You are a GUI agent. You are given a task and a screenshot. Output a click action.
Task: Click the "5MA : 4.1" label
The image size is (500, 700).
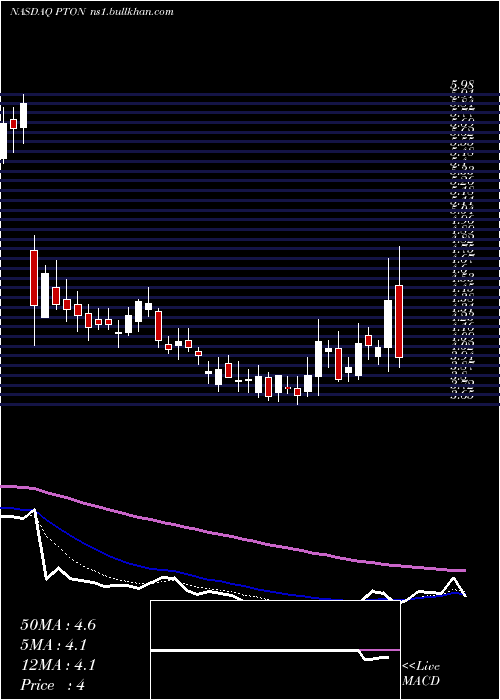54,645
